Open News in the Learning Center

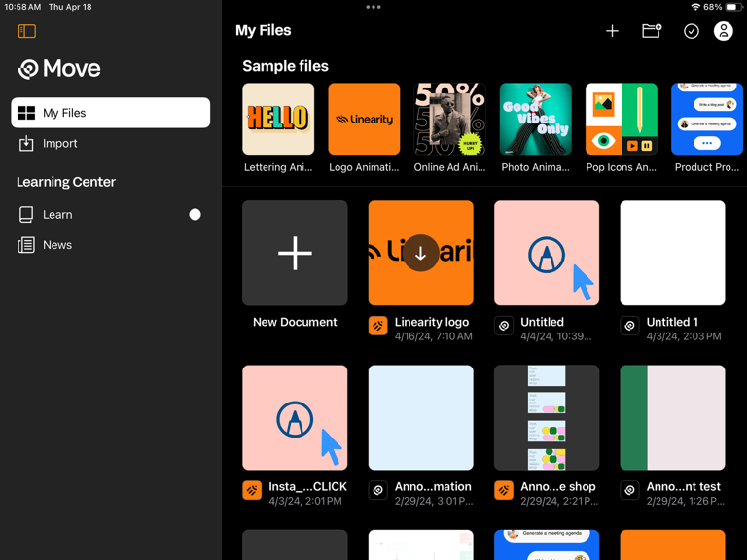(111, 245)
